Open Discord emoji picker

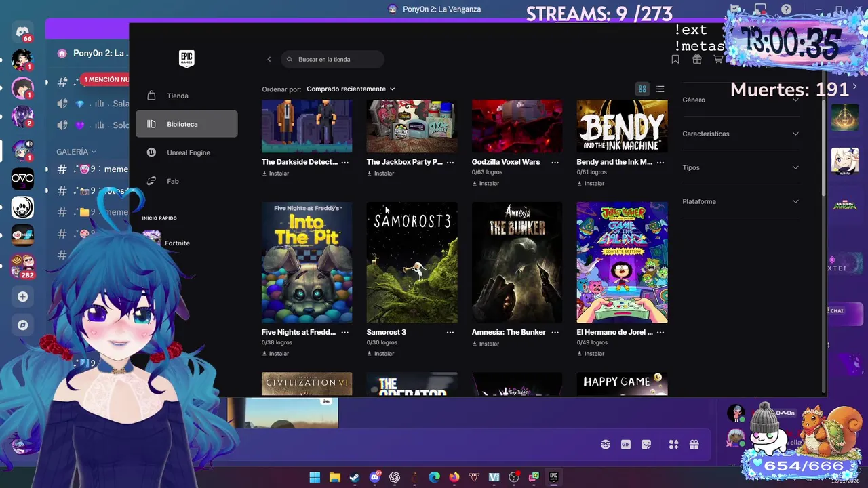coord(606,445)
